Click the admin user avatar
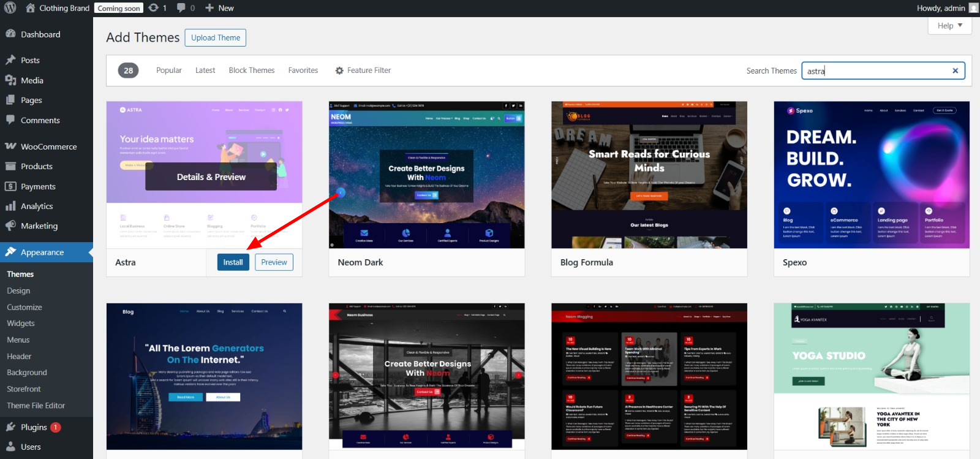The width and height of the screenshot is (980, 459). [973, 8]
